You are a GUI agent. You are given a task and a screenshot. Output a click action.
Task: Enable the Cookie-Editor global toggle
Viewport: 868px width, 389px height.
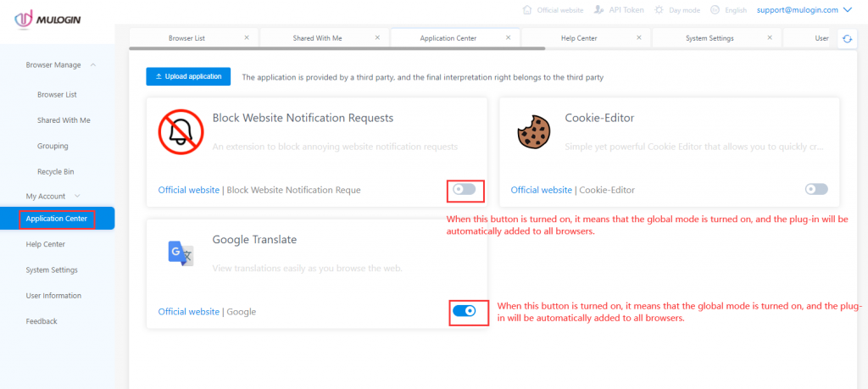816,189
